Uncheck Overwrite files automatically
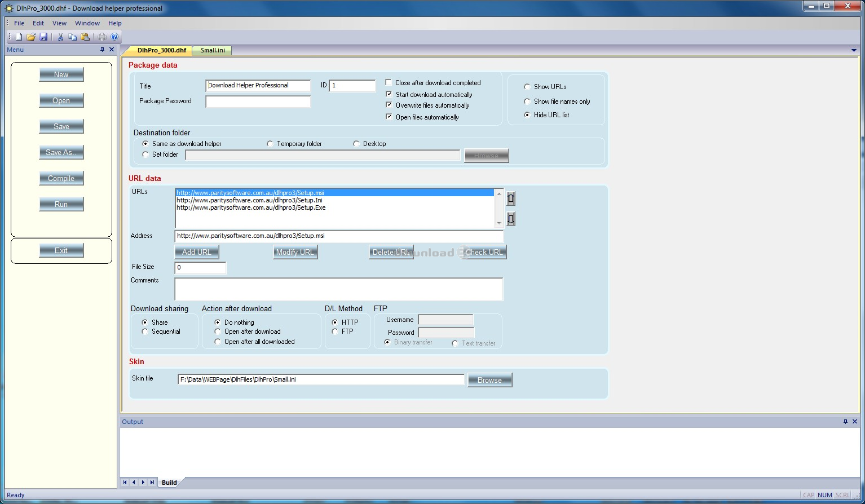The height and width of the screenshot is (504, 865). (389, 105)
